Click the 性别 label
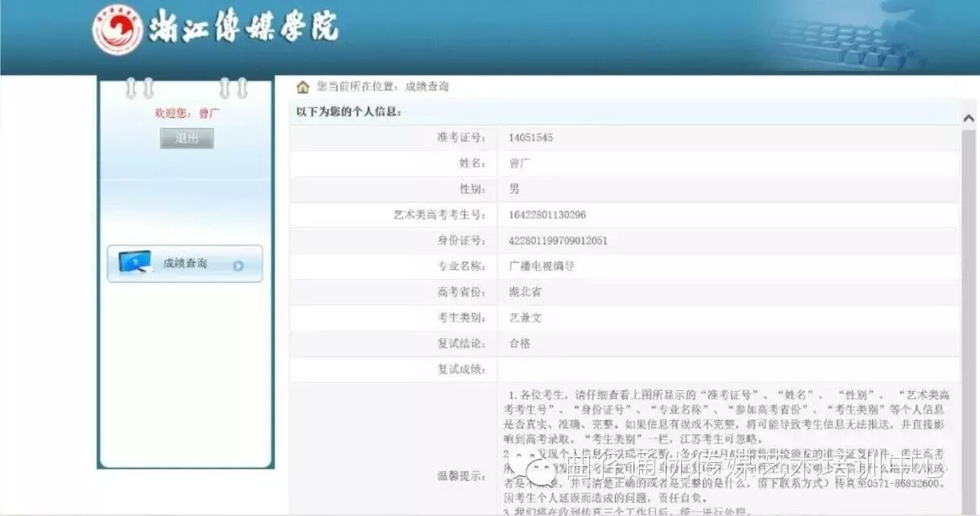 coord(473,189)
